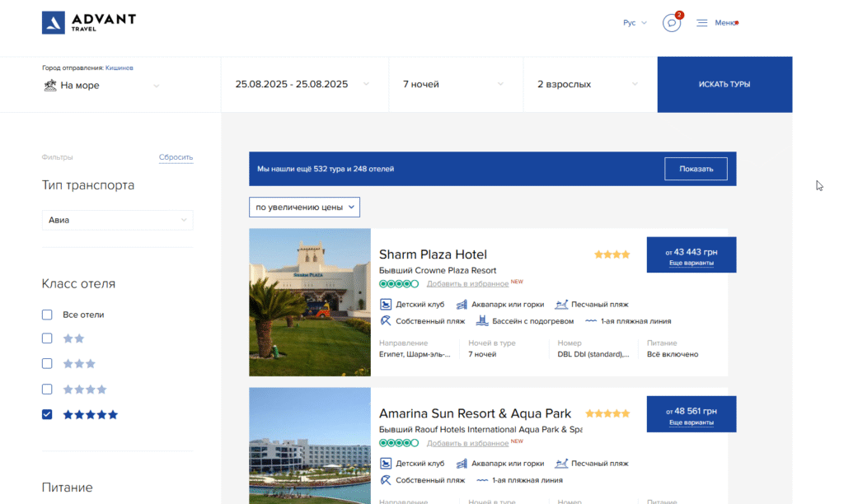Screen dimensions: 844x504
Task: Click Бывший Raouf Hotels International subtitle
Action: click(481, 429)
